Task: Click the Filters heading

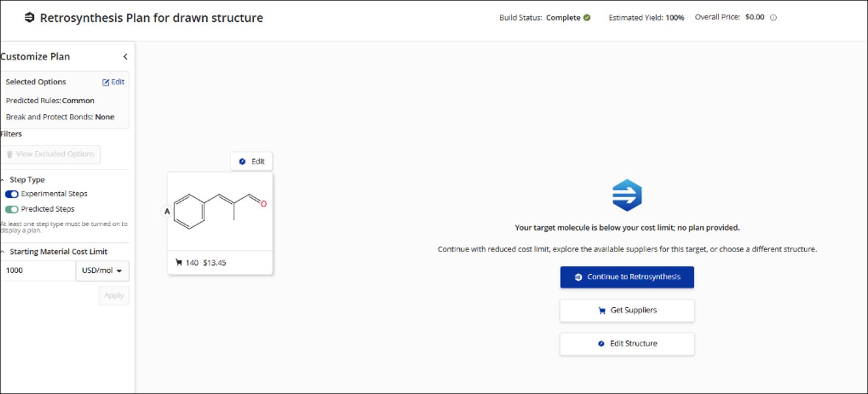Action: point(11,134)
